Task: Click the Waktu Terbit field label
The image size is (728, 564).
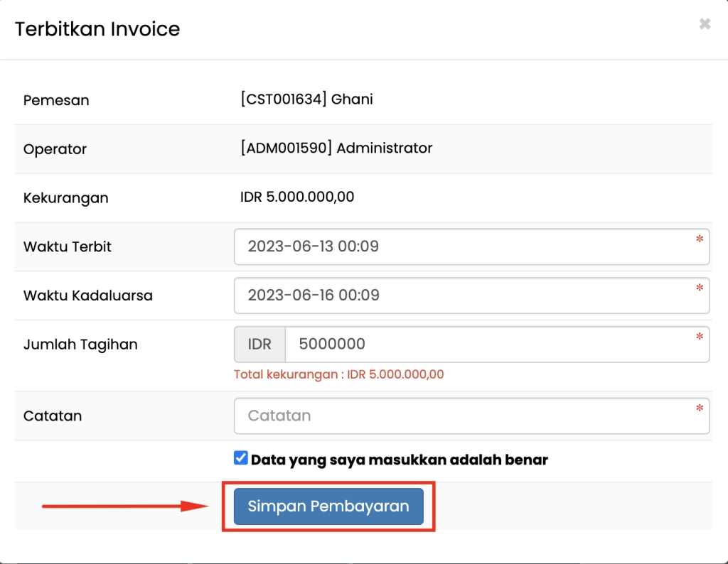Action: point(68,247)
